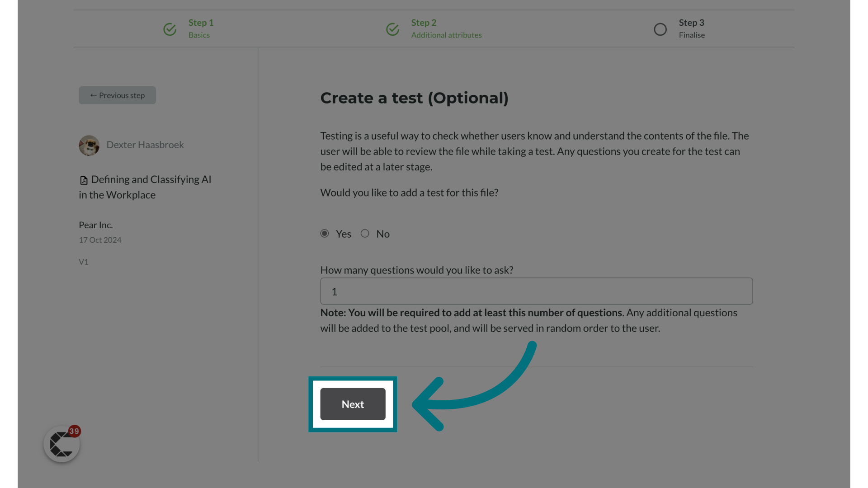Select the No radio button option
Viewport: 868px width, 488px height.
point(365,233)
